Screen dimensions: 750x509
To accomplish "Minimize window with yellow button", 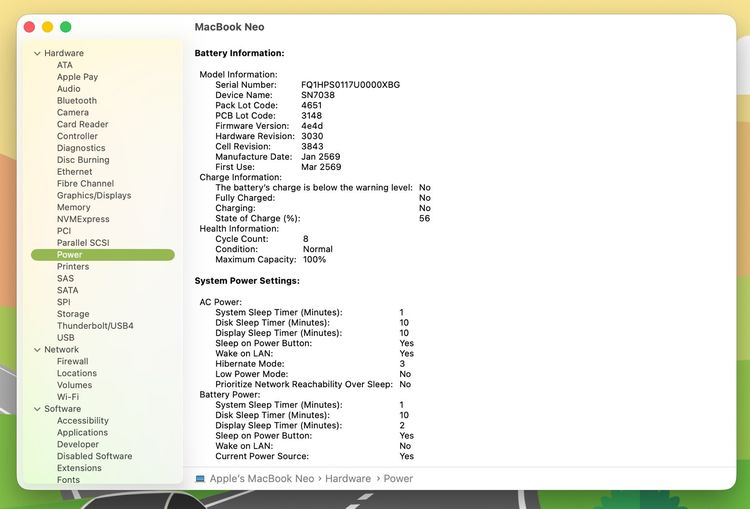I will click(x=47, y=27).
